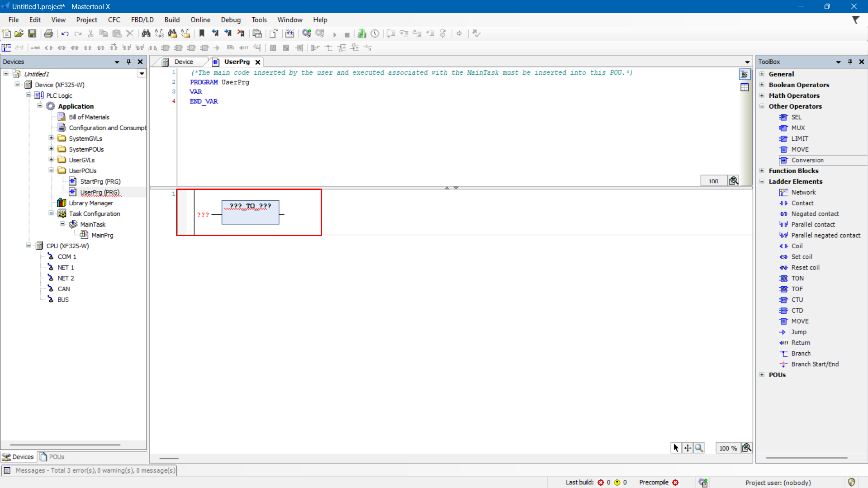Open StartPrg (PRG) in device tree
Viewport: 868px width, 488px height.
100,181
